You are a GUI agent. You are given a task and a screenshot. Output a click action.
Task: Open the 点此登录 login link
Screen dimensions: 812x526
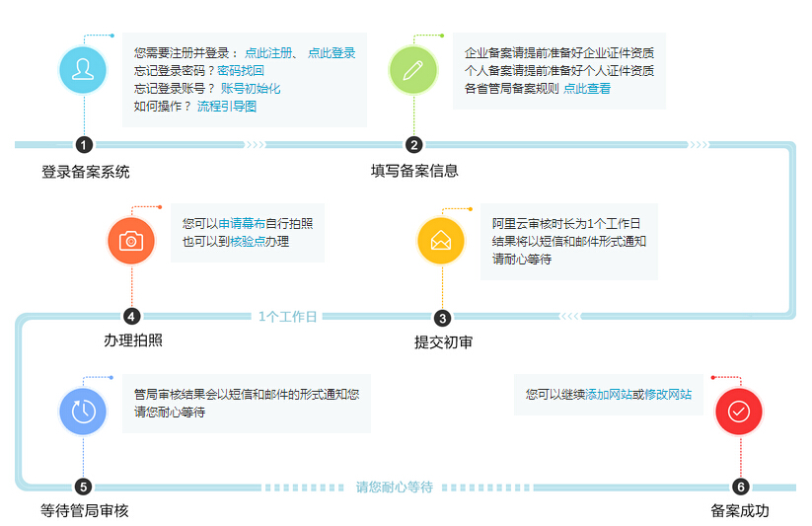point(332,53)
